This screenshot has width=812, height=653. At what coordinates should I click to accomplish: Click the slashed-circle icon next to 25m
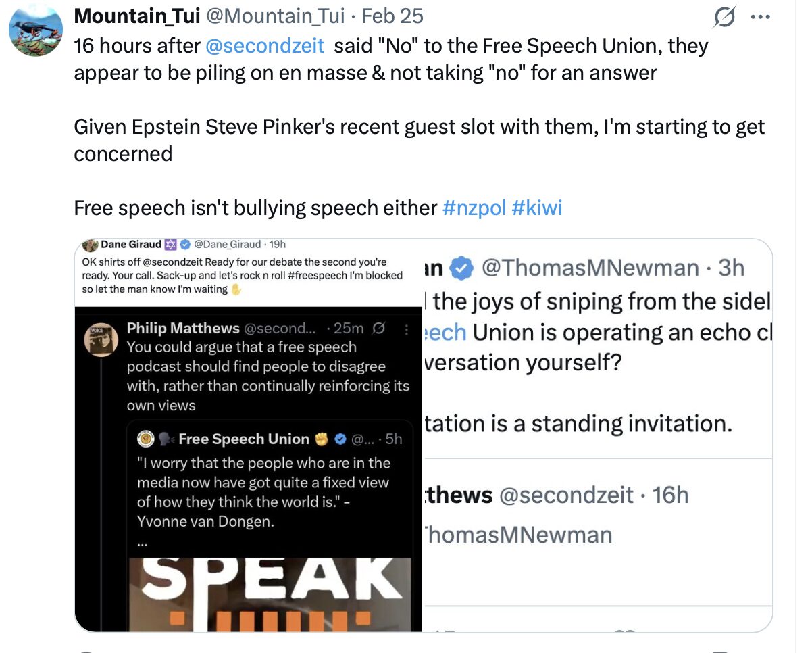click(x=379, y=329)
